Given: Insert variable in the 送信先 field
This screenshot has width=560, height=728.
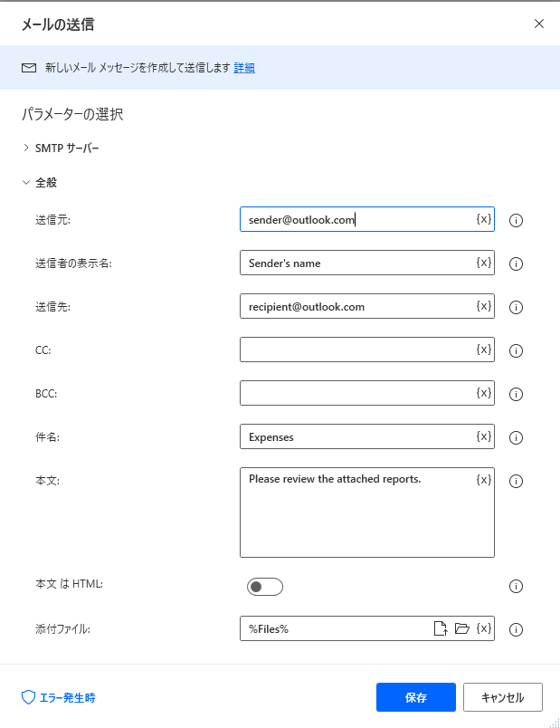Looking at the screenshot, I should 483,306.
